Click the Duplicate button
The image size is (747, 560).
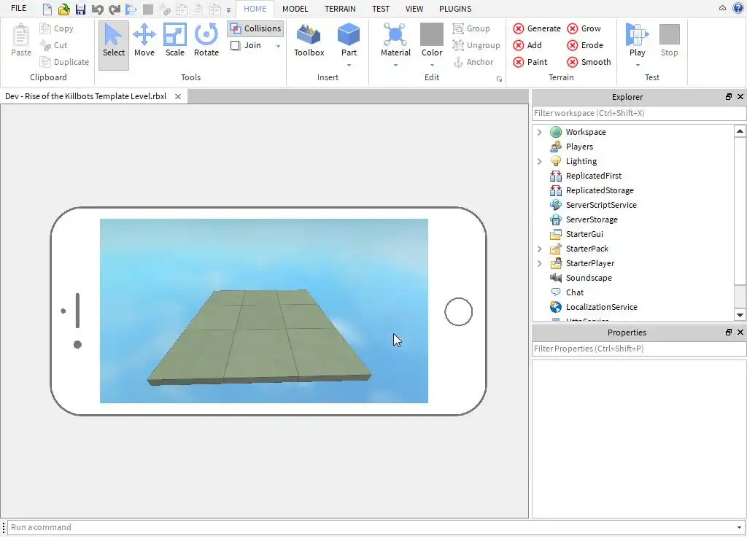click(64, 62)
